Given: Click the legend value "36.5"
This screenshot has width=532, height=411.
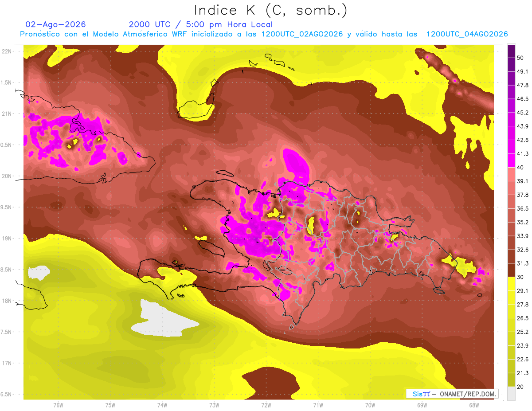Looking at the screenshot, I should tap(522, 208).
